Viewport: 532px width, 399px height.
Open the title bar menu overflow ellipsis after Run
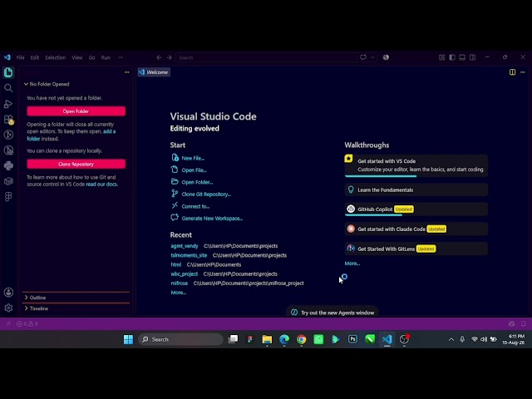click(121, 57)
